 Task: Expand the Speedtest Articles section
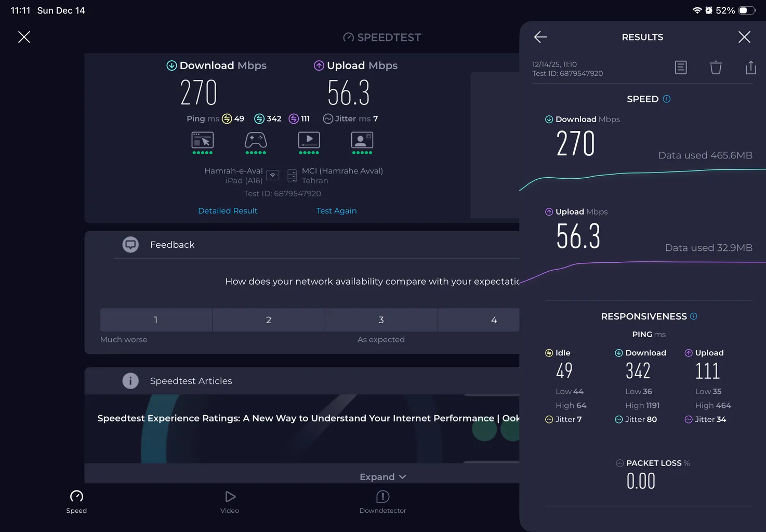(x=382, y=477)
